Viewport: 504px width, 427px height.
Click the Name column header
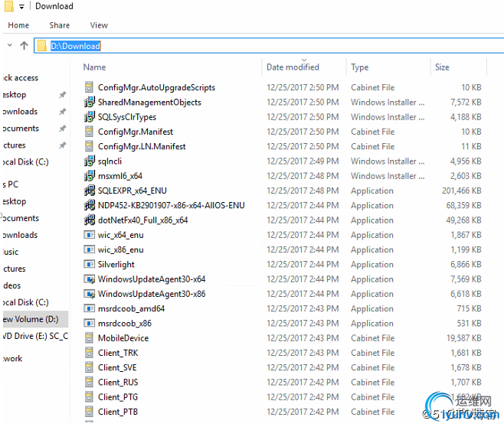(94, 67)
